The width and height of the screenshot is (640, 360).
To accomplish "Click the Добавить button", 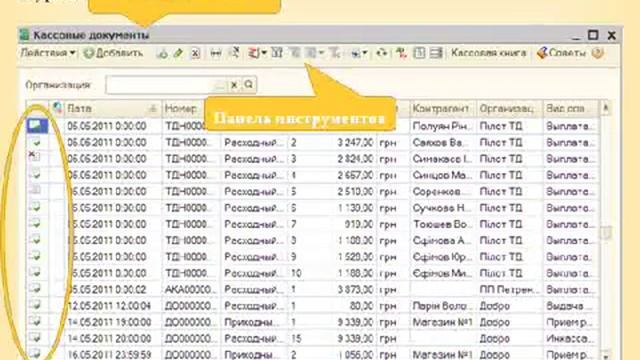I will click(113, 53).
